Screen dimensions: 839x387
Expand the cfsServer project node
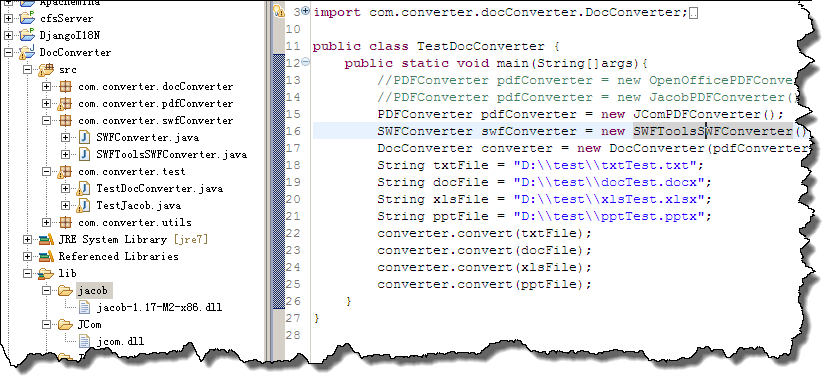[8, 18]
